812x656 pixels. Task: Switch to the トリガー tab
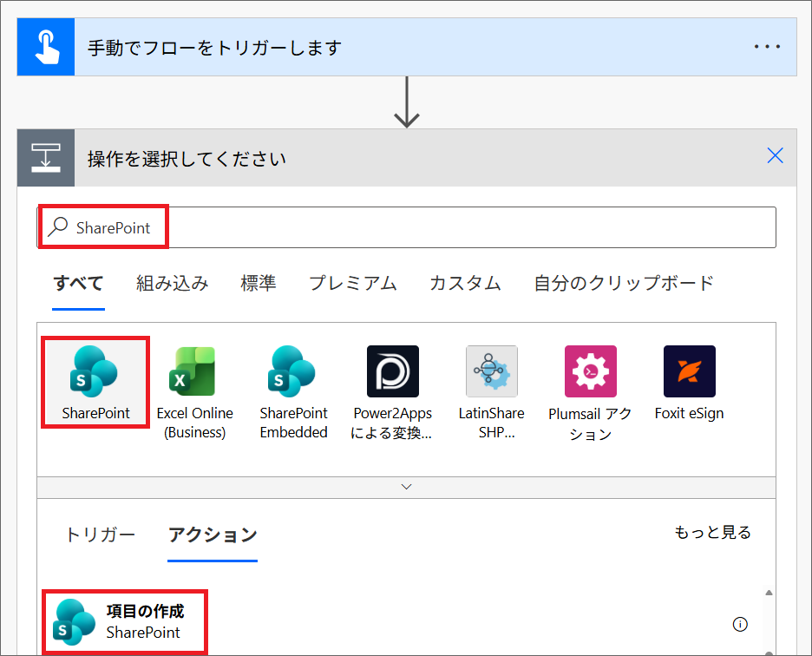coord(100,535)
